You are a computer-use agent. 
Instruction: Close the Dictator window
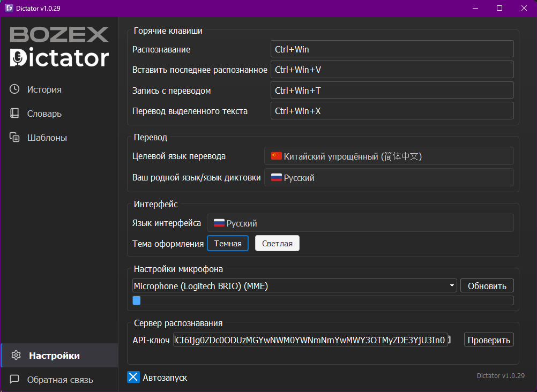(524, 8)
